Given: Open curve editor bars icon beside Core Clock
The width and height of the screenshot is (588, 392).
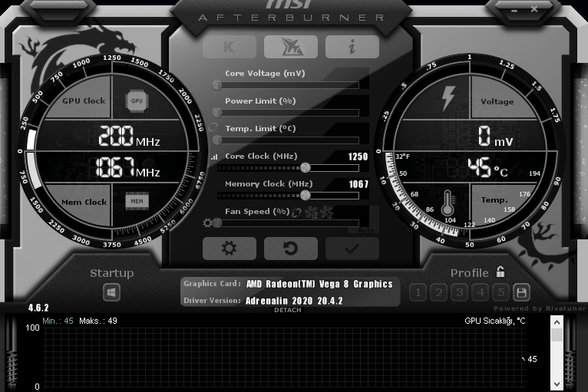Looking at the screenshot, I should click(x=214, y=157).
